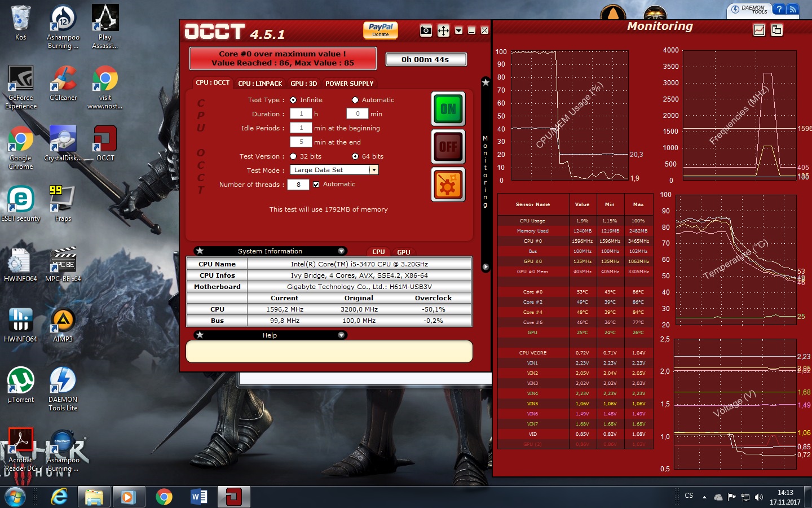The image size is (812, 508).
Task: Click the idle period at the beginning field
Action: click(301, 128)
